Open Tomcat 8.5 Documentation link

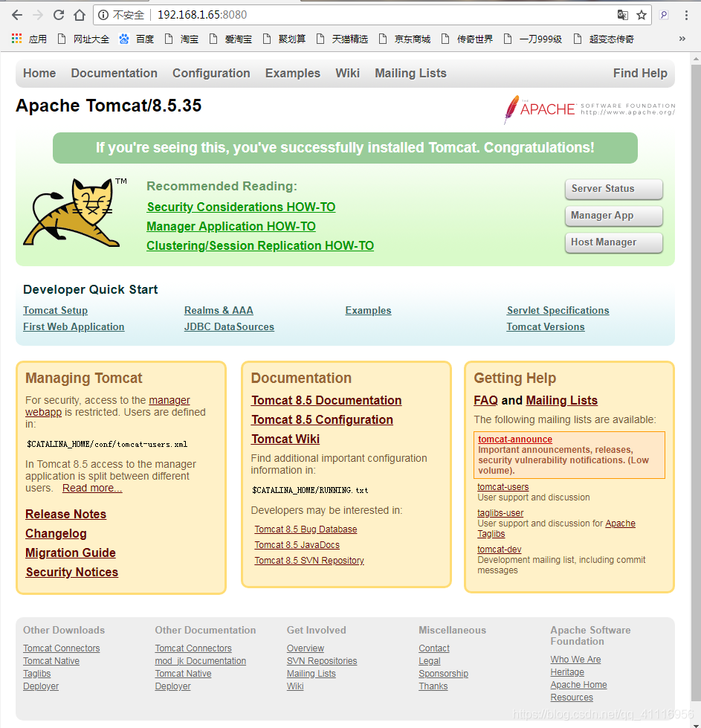(x=326, y=401)
